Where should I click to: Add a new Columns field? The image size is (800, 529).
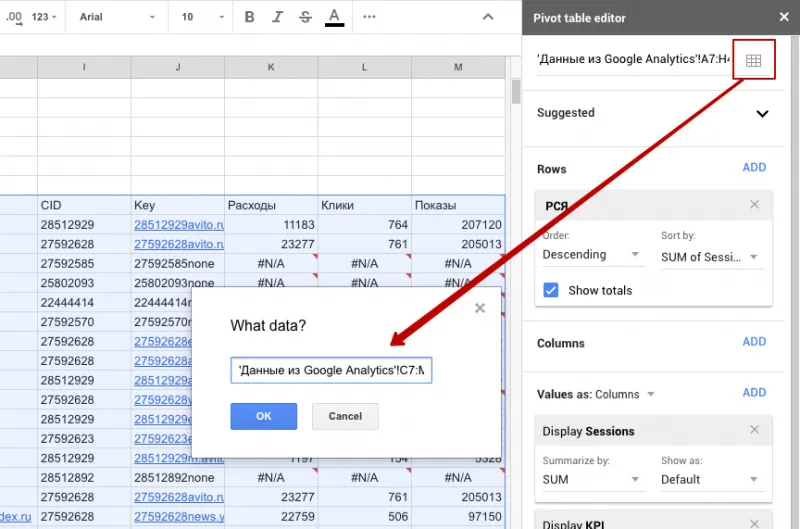pyautogui.click(x=754, y=341)
